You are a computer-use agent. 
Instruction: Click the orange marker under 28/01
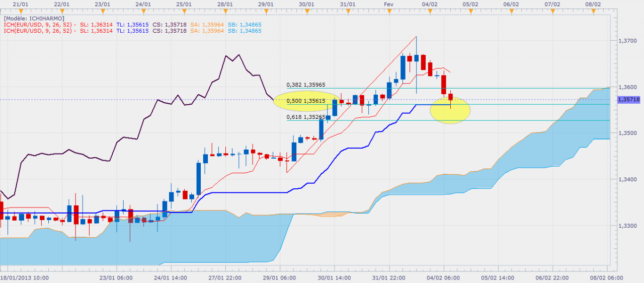pos(225,10)
